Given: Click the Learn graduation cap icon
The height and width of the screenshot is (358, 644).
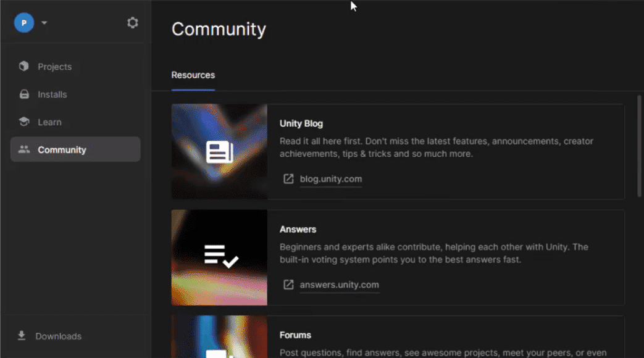Looking at the screenshot, I should click(24, 122).
